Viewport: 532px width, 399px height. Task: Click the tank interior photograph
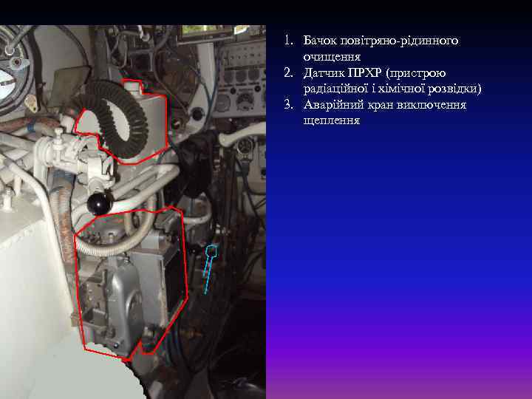[133, 212]
